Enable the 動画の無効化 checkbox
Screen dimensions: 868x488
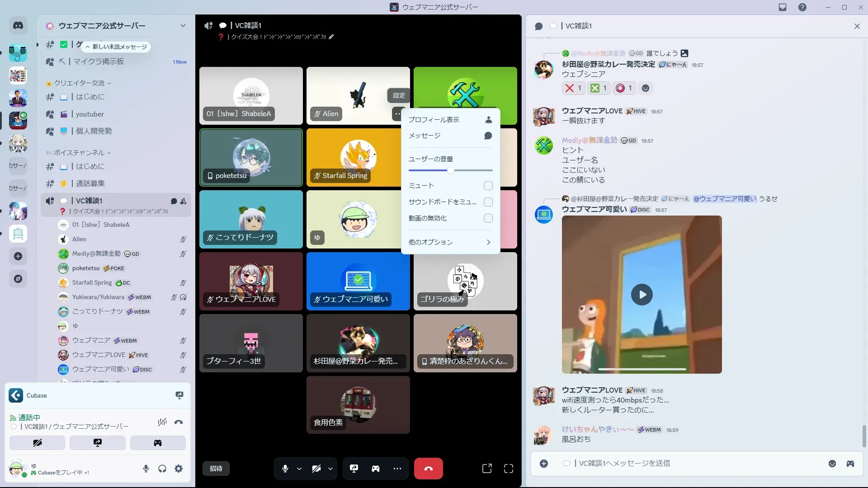(488, 218)
